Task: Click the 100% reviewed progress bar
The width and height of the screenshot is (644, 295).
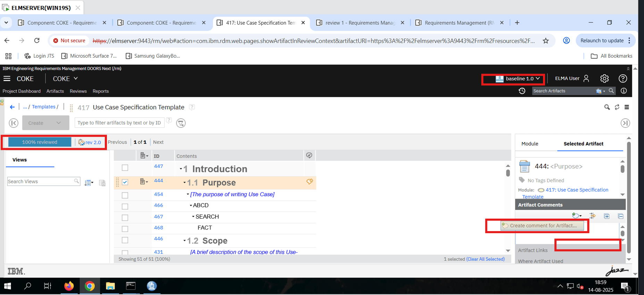Action: pyautogui.click(x=40, y=142)
